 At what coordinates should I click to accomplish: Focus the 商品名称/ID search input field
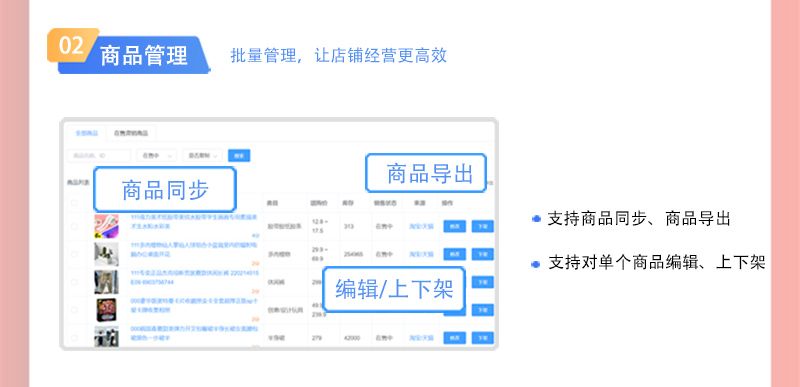99,156
